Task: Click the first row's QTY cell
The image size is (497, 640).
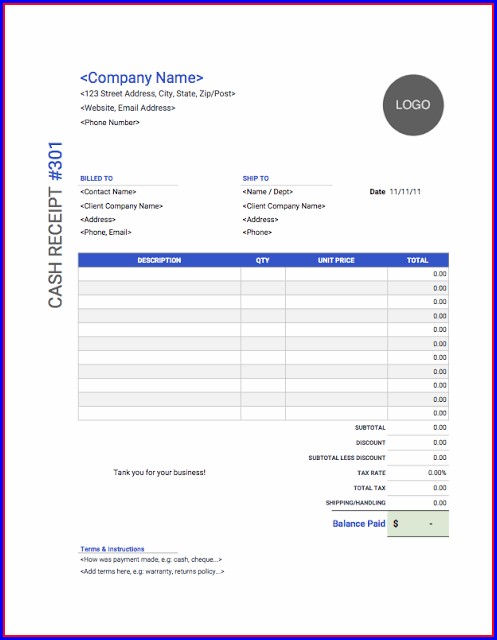Action: tap(263, 274)
